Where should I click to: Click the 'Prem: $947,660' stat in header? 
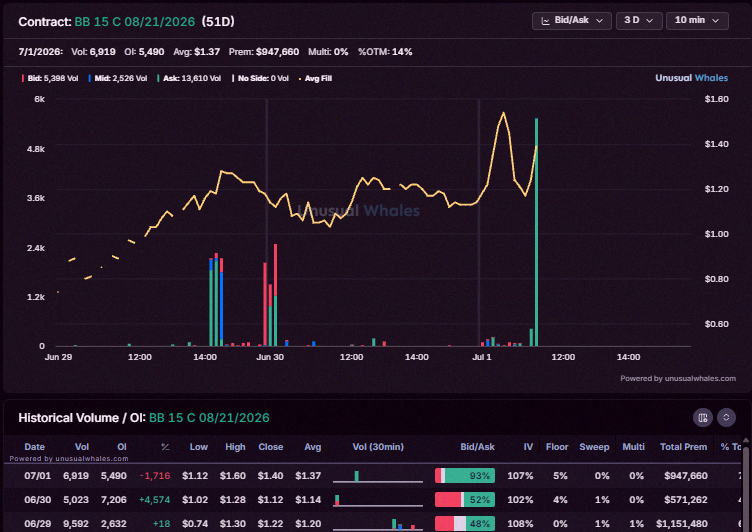click(x=264, y=52)
